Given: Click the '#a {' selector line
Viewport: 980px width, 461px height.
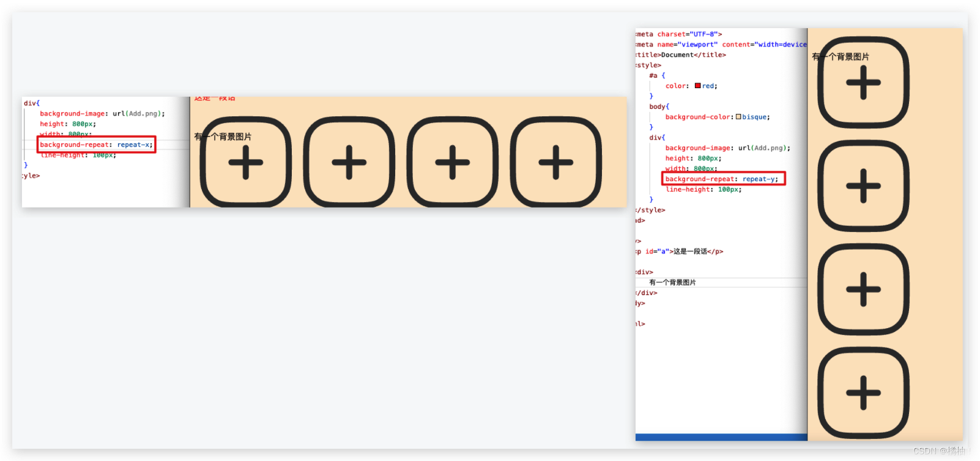Looking at the screenshot, I should click(657, 75).
